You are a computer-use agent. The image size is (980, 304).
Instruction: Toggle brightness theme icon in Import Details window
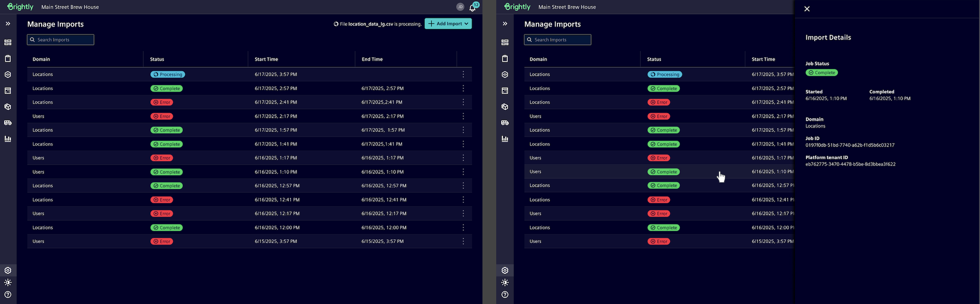click(x=505, y=283)
